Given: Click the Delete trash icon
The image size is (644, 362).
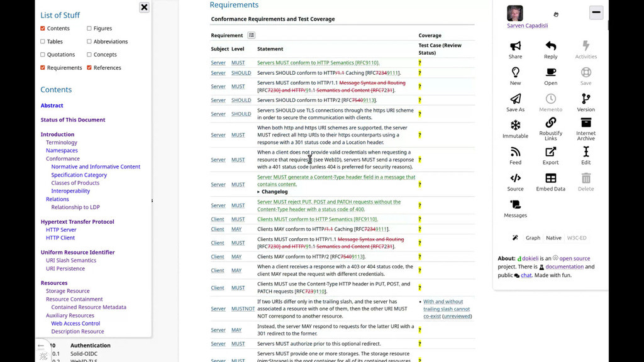Looking at the screenshot, I should click(586, 178).
